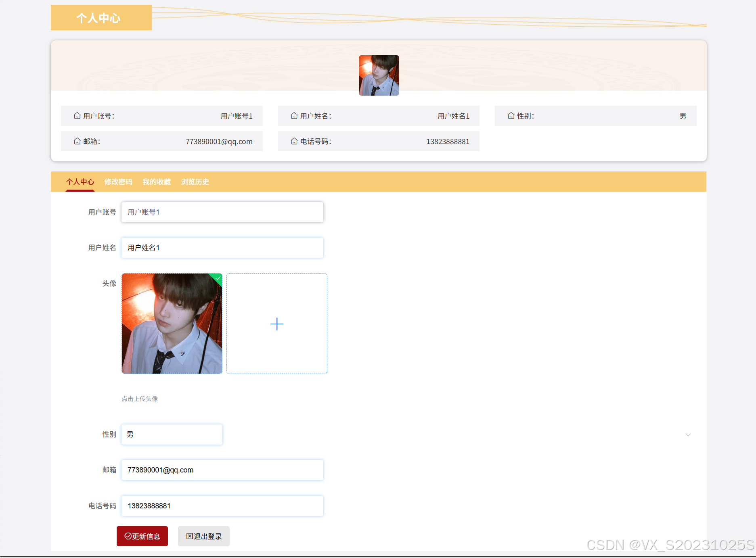Click the 用户姓名1 value in the summary card
Viewport: 756px width, 558px height.
tap(454, 116)
